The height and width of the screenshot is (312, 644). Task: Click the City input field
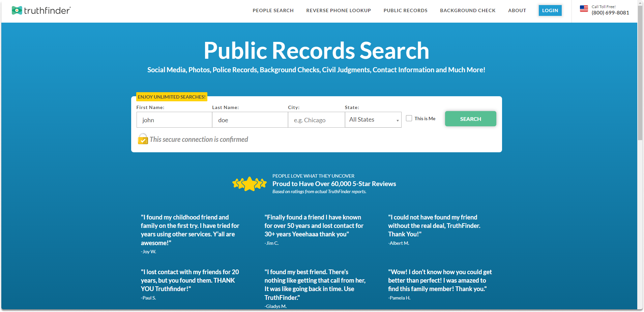coord(317,120)
